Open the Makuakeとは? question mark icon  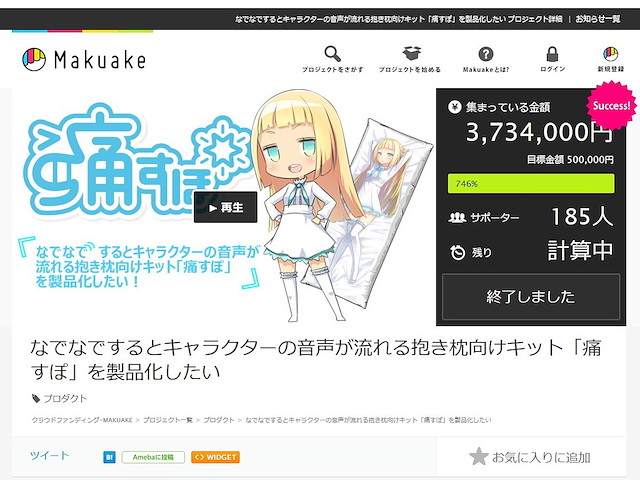pyautogui.click(x=486, y=54)
